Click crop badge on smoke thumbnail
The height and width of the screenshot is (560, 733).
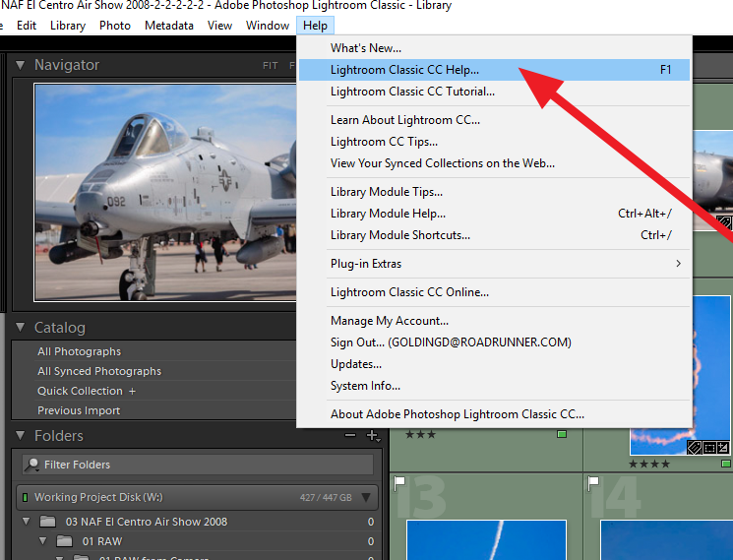tap(709, 448)
